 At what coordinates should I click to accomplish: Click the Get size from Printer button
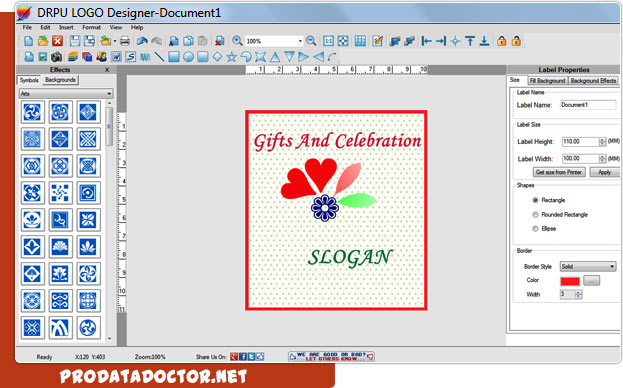coord(559,172)
